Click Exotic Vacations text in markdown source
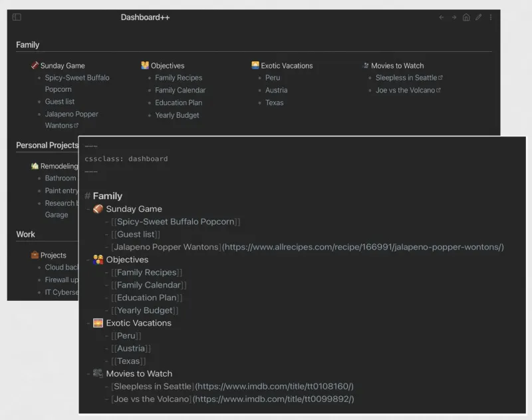 138,323
